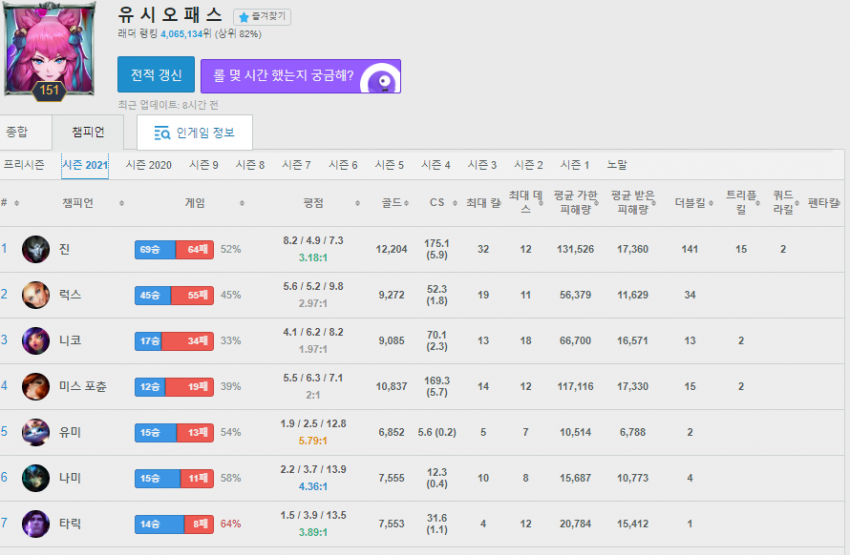Select the 시즌 8 tab
850x555 pixels.
click(x=250, y=165)
